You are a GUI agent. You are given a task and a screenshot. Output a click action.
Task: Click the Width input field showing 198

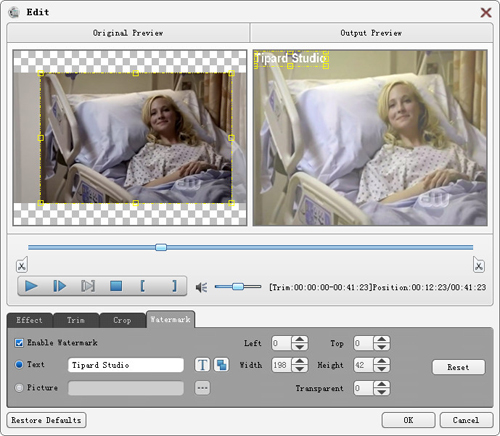tap(282, 365)
